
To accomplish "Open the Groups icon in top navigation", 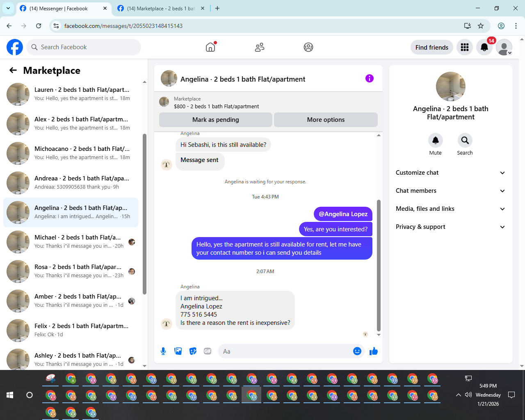I will [x=308, y=47].
